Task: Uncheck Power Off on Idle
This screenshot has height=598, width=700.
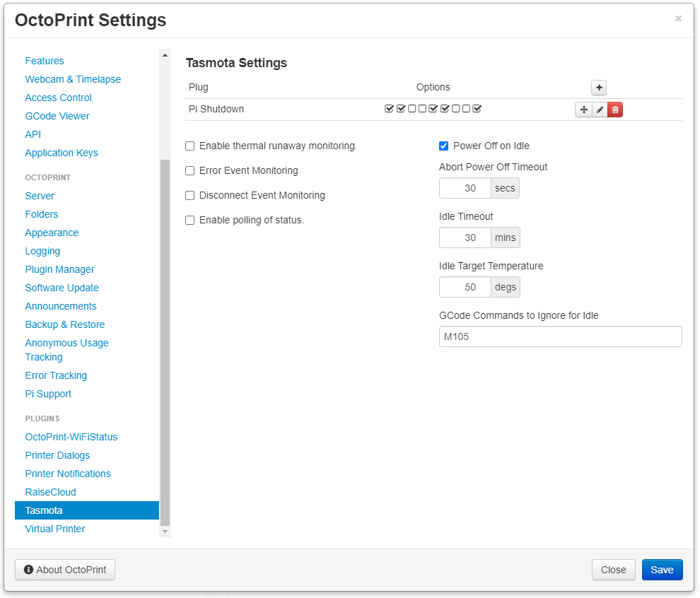Action: click(443, 146)
